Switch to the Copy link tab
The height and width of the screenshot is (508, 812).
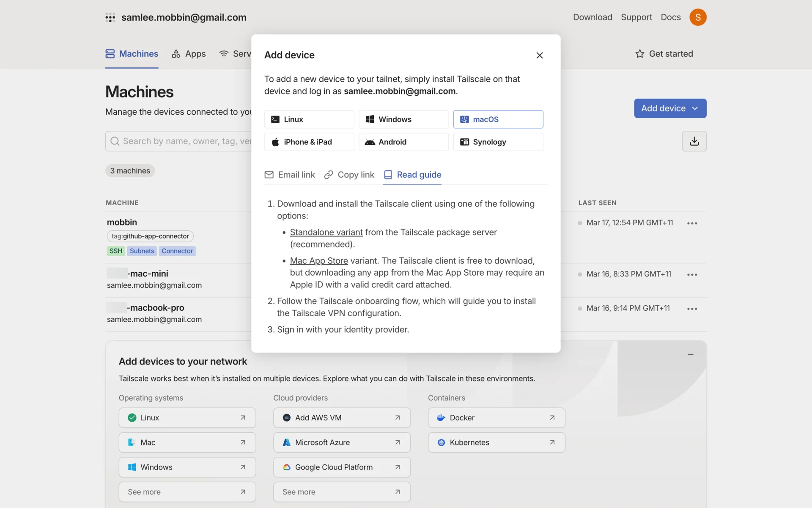349,175
